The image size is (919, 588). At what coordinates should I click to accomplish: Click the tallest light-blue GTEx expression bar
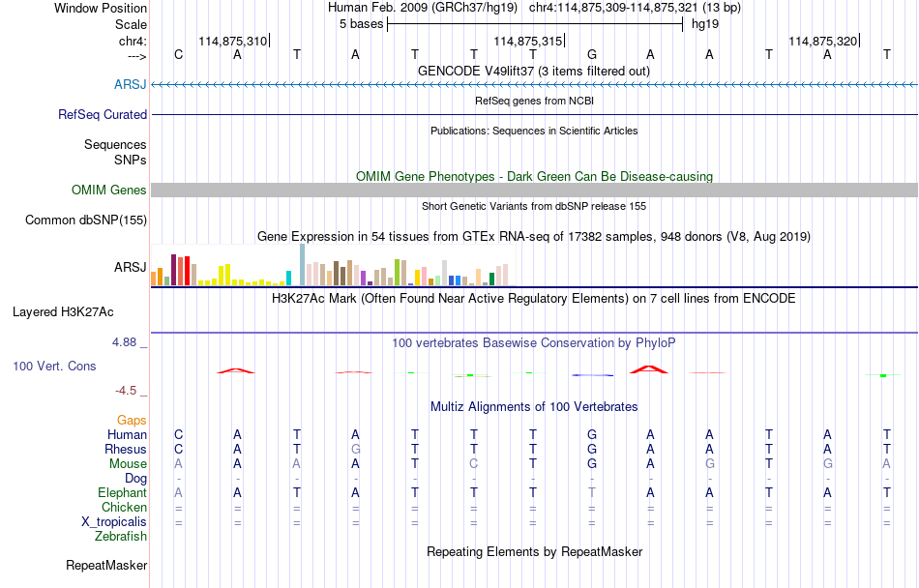click(303, 265)
